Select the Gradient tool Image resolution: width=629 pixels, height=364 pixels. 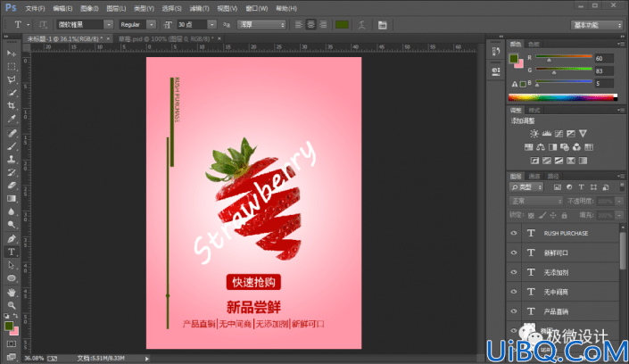point(12,199)
